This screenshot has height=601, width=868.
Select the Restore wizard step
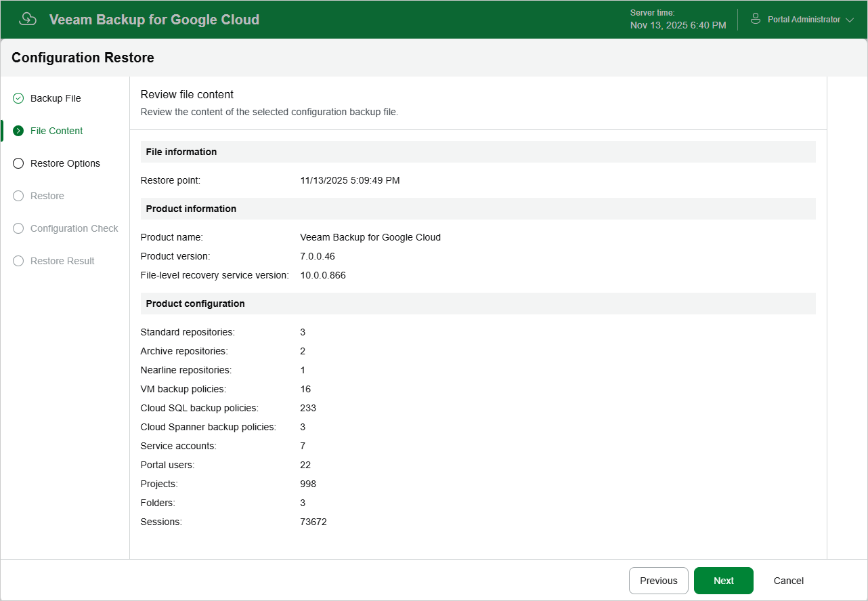point(47,196)
